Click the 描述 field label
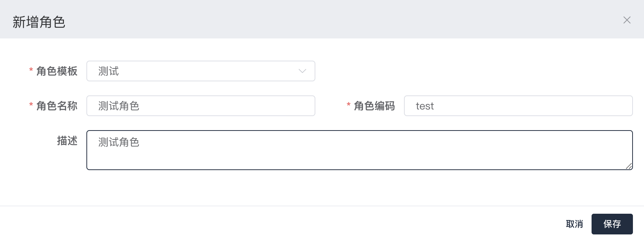 [67, 141]
